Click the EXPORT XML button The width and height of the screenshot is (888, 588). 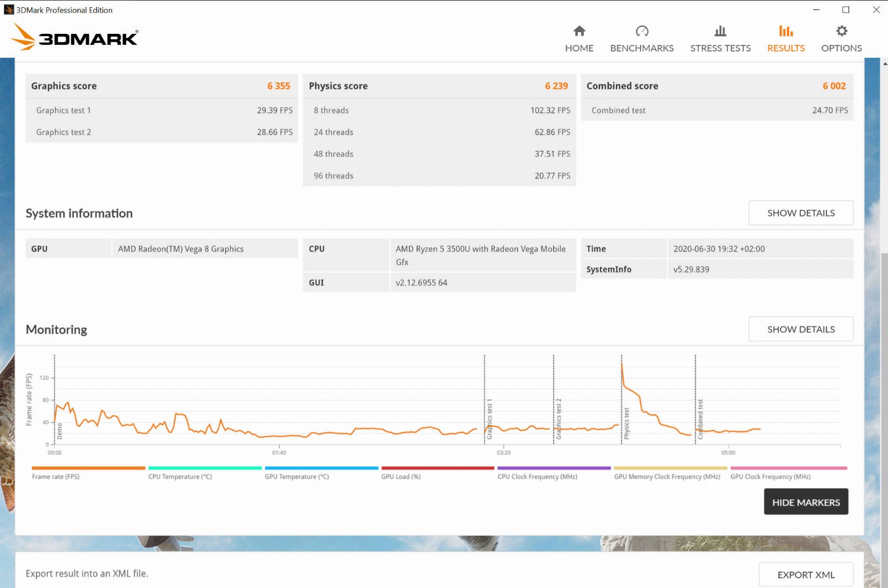click(806, 575)
